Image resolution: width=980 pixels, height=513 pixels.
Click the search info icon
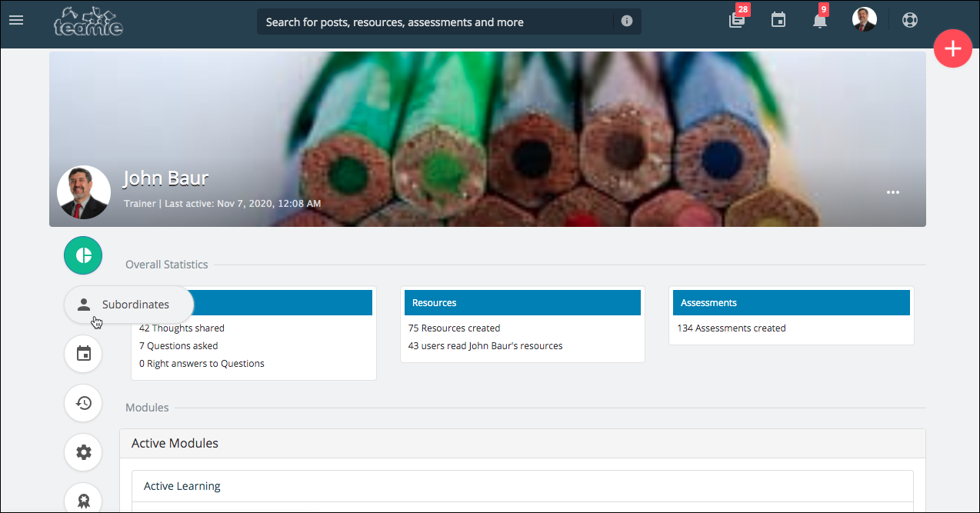[627, 22]
